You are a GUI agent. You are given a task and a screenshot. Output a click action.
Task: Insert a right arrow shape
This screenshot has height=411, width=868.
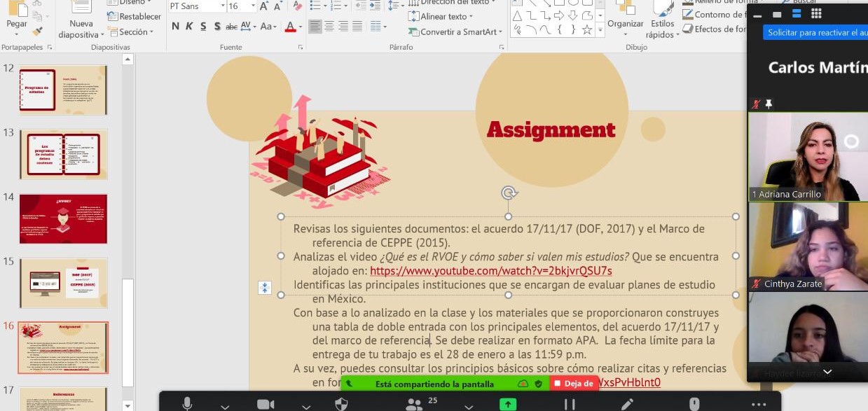[558, 15]
